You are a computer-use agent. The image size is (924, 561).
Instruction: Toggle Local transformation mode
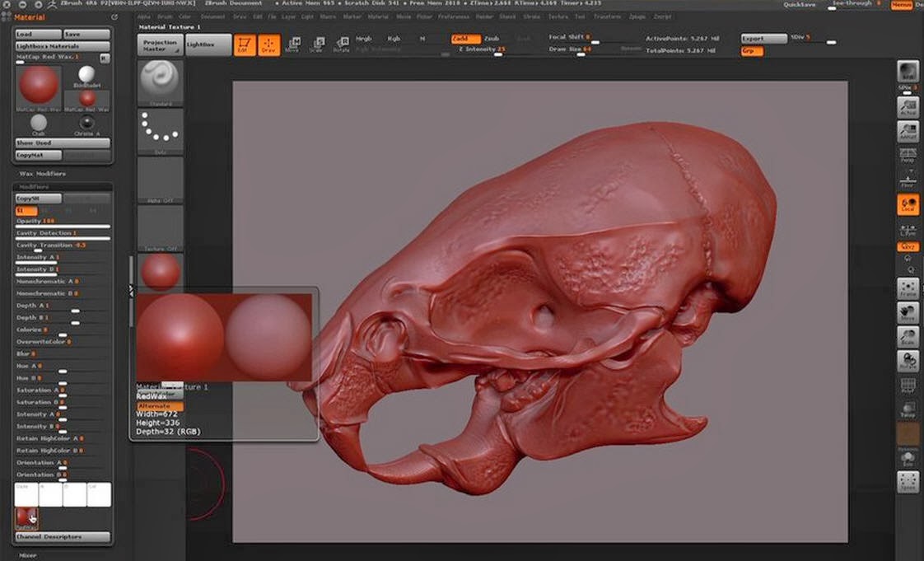(908, 204)
